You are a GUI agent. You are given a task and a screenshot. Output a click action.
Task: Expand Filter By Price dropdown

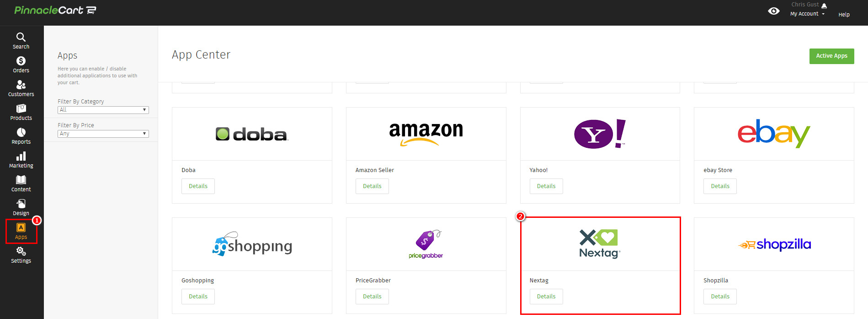[x=103, y=134]
